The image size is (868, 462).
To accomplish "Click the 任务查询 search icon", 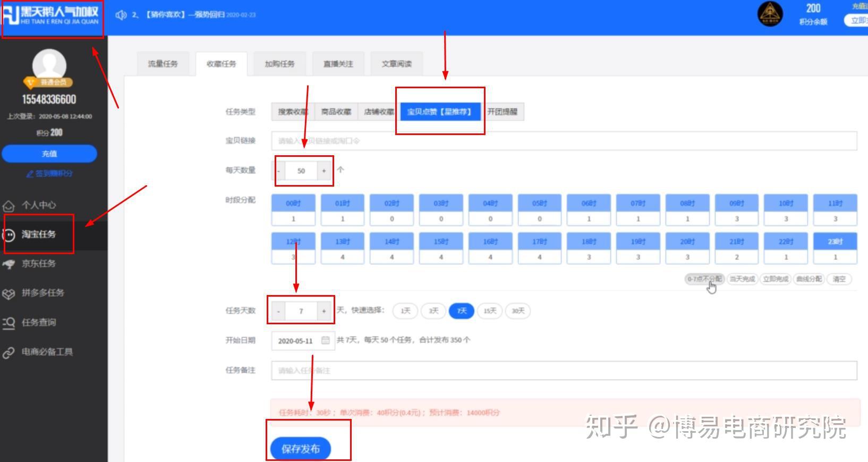I will coord(8,323).
